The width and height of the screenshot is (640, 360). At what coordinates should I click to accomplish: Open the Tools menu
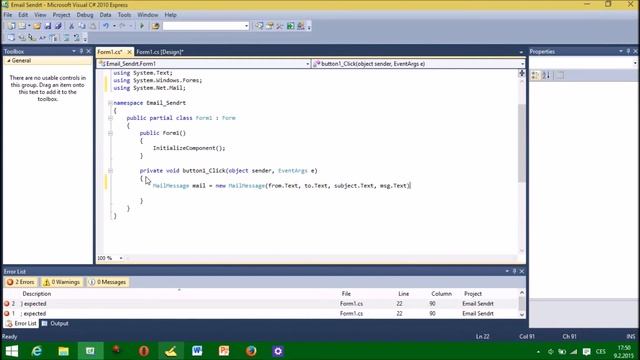coord(124,15)
